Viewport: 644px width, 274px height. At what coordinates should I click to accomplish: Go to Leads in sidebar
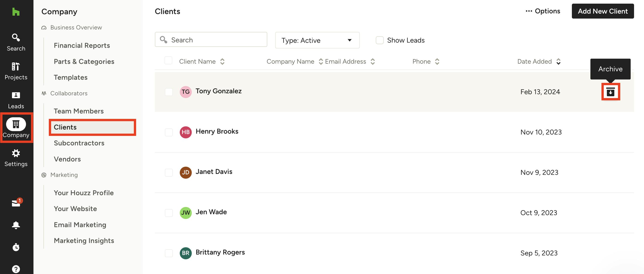[16, 100]
